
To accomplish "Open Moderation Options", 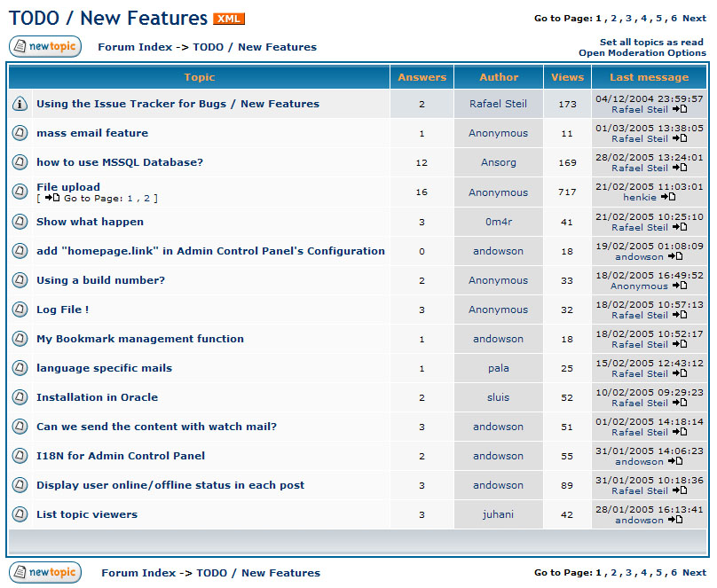I will [x=642, y=53].
